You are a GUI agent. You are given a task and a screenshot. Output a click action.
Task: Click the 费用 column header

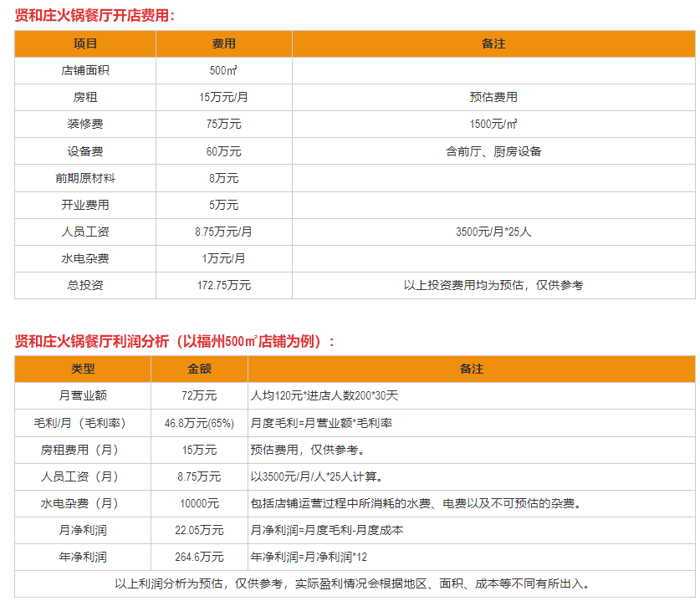[223, 43]
